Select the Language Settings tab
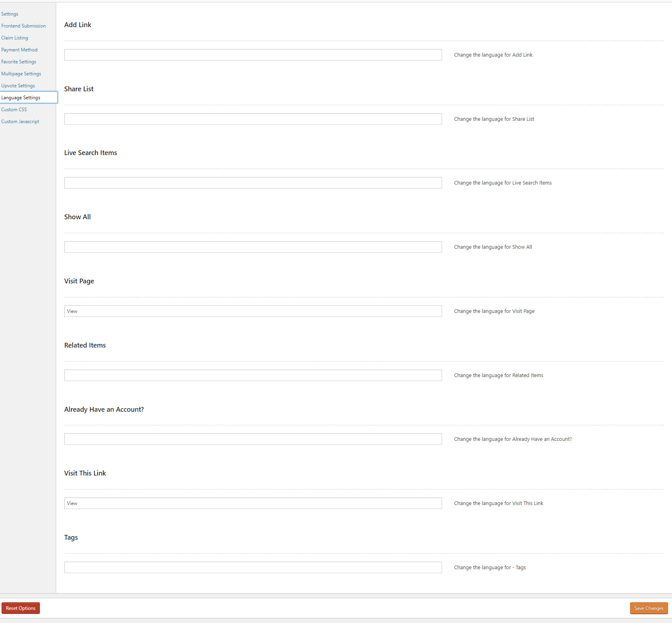672x623 pixels. 21,98
